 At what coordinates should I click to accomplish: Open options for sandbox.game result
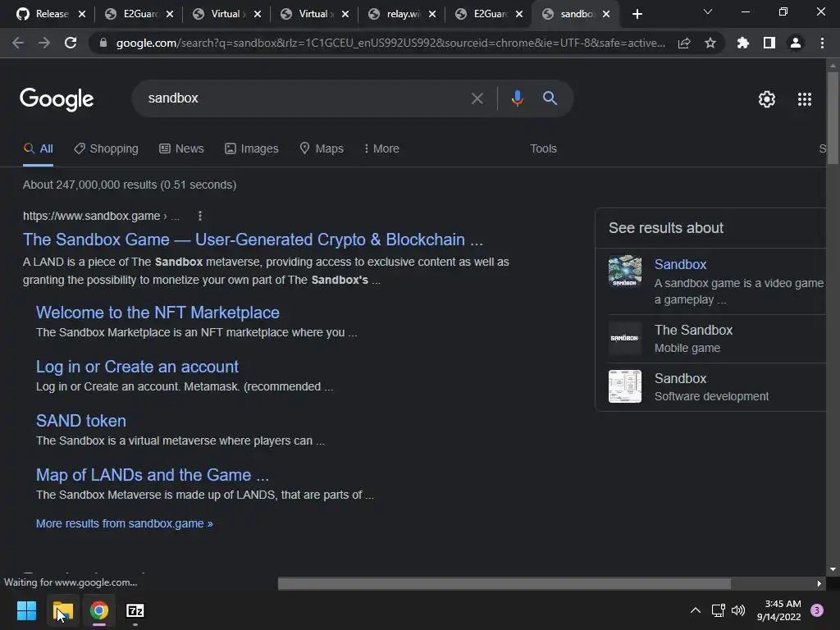pos(200,216)
